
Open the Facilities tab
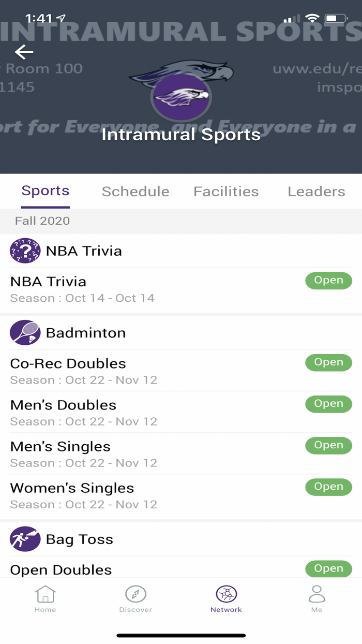[x=226, y=192]
